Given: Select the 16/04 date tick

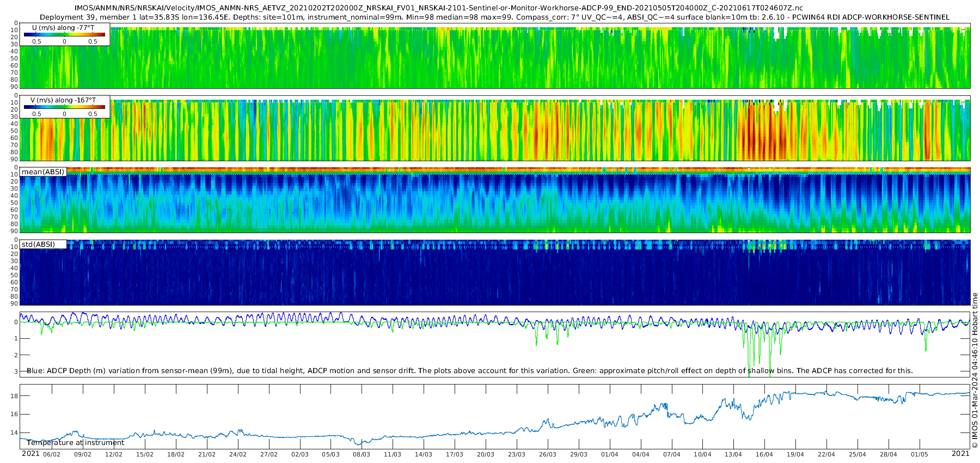Looking at the screenshot, I should pos(764,454).
